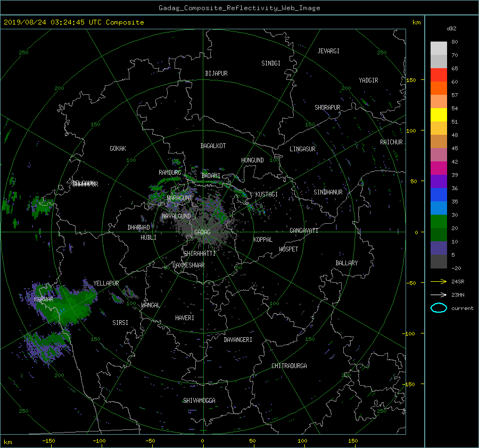This screenshot has width=479, height=448.
Task: Click the KOPPAL city label
Action: click(x=263, y=240)
